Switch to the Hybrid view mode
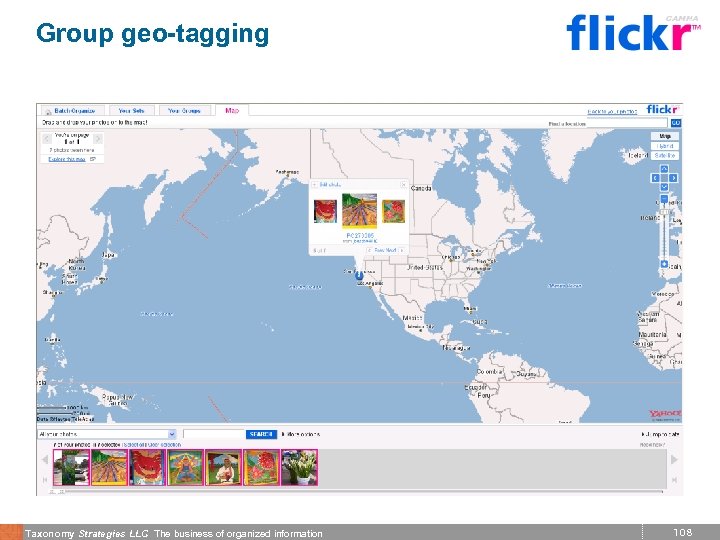 tap(664, 146)
